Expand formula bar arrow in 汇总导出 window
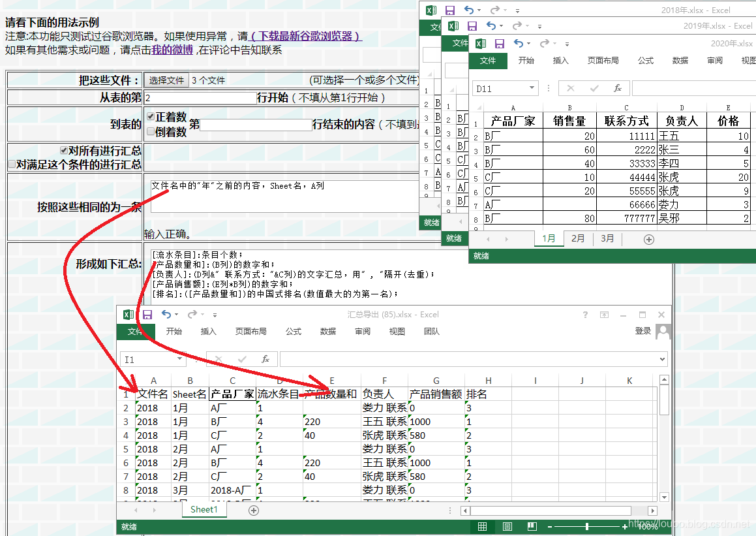This screenshot has height=536, width=756. 663,359
